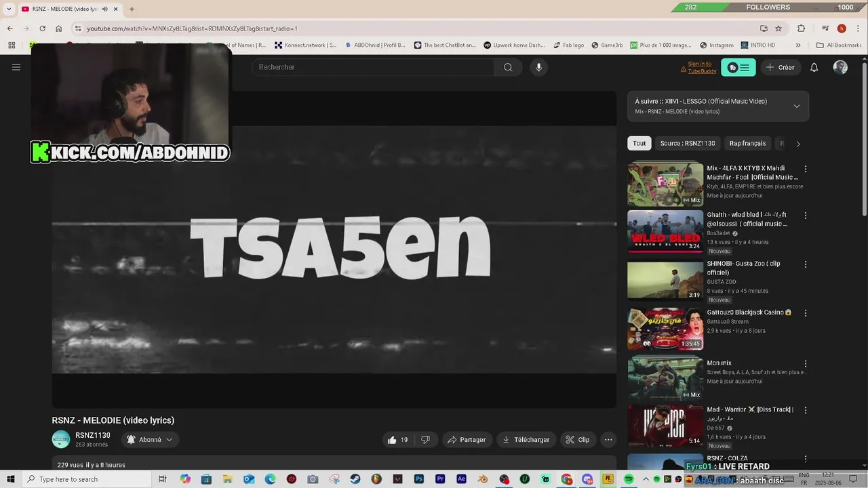The image size is (868, 488).
Task: Open YouTube notifications bell
Action: point(814,67)
